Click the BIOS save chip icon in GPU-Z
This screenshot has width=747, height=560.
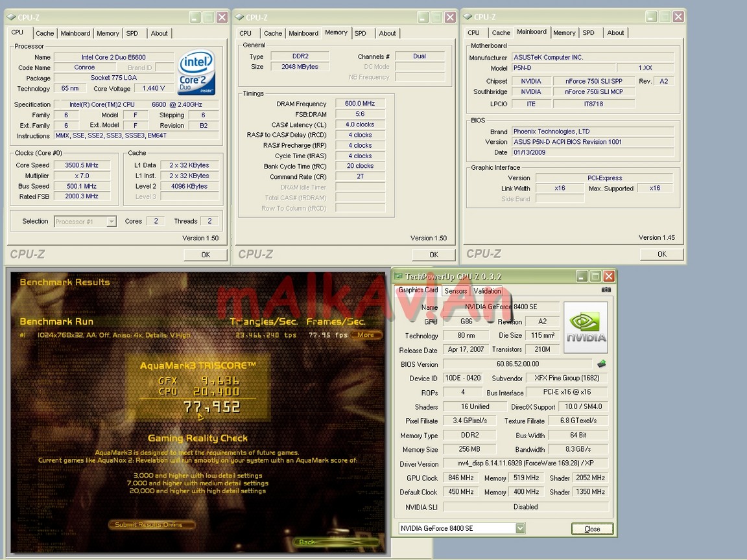601,364
